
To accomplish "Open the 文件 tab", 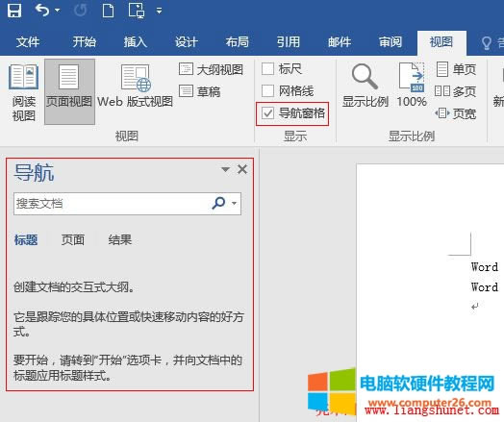I will point(28,42).
